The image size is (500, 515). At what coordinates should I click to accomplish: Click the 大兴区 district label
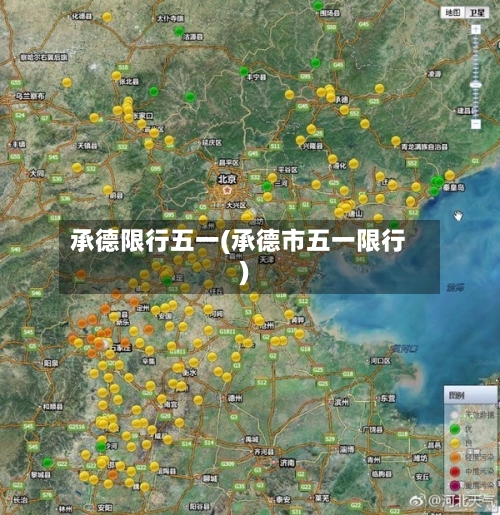(x=236, y=205)
